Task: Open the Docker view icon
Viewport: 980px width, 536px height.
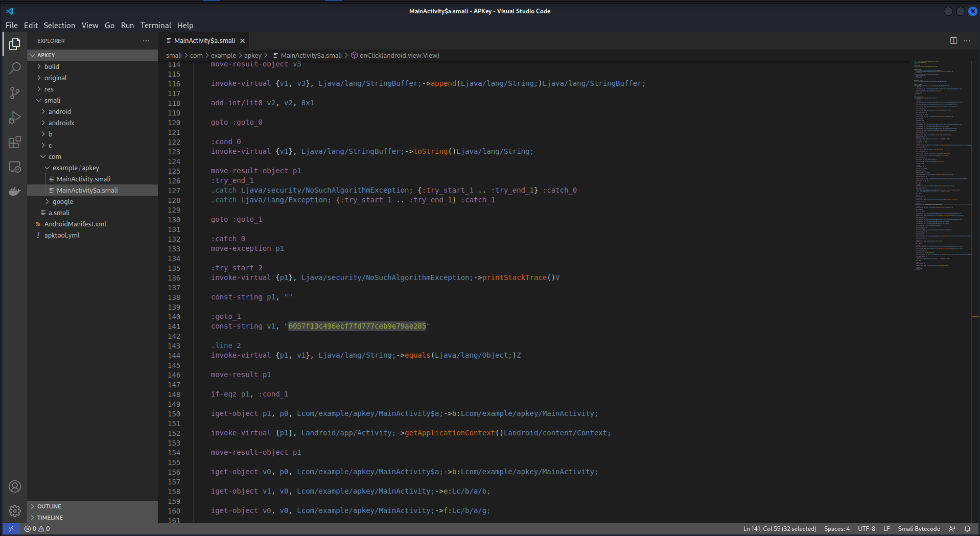Action: (15, 191)
